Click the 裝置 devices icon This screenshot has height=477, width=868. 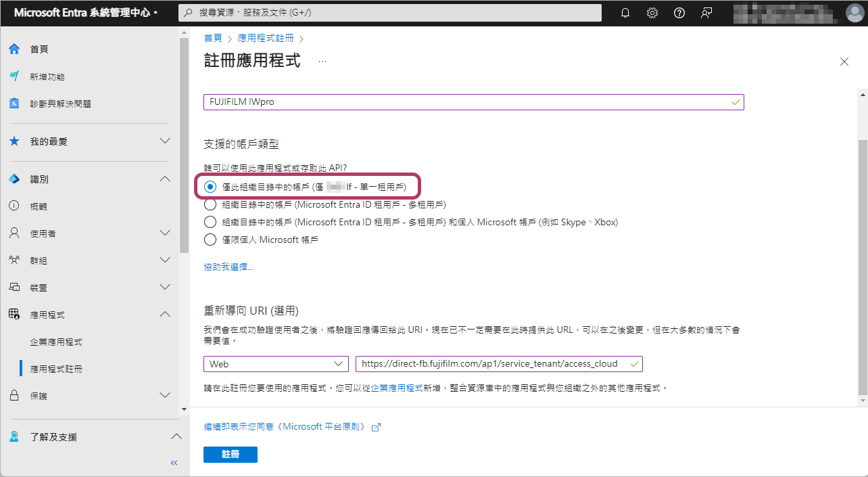(14, 288)
